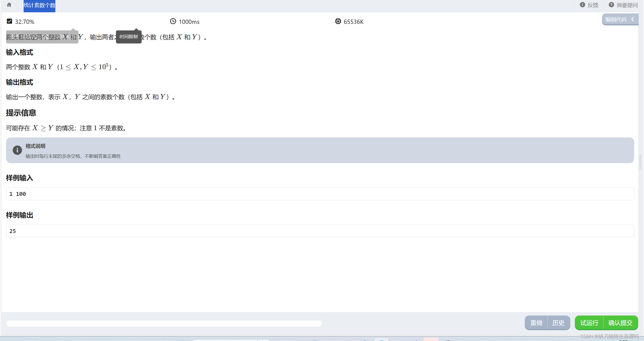644x341 pixels.
Task: Click the clock icon beside 1000ms
Action: point(173,21)
